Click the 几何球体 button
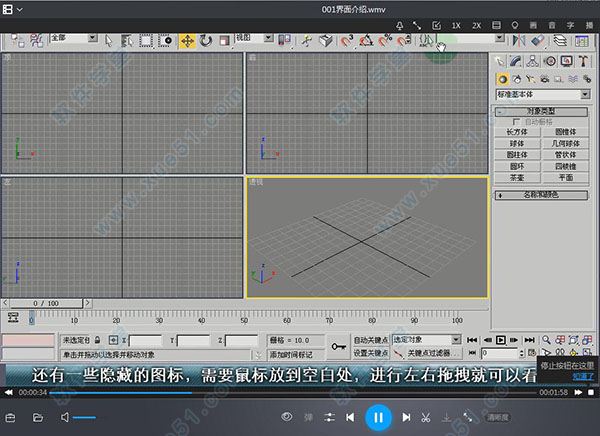The width and height of the screenshot is (600, 436). tap(566, 144)
